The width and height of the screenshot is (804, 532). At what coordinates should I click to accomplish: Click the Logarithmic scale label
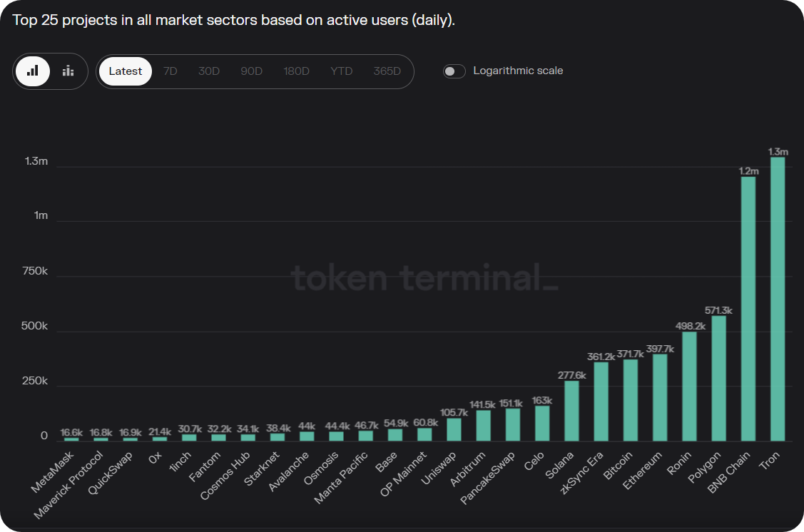518,71
